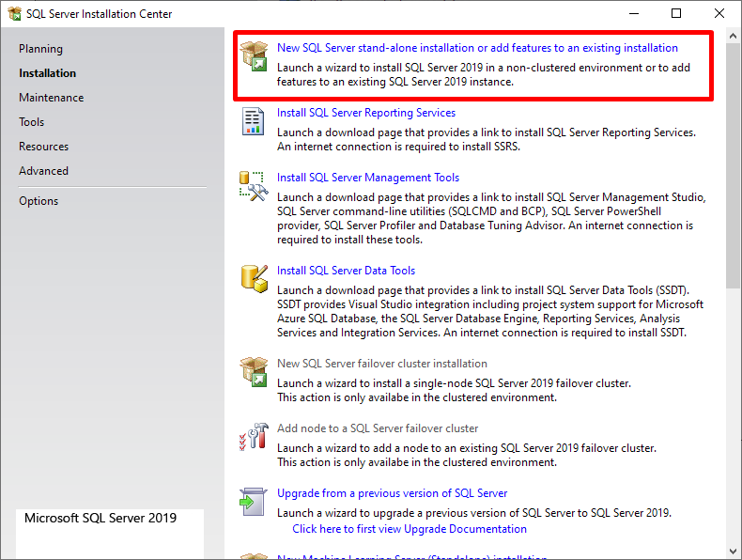Click the upgrade from previous version icon

(254, 502)
